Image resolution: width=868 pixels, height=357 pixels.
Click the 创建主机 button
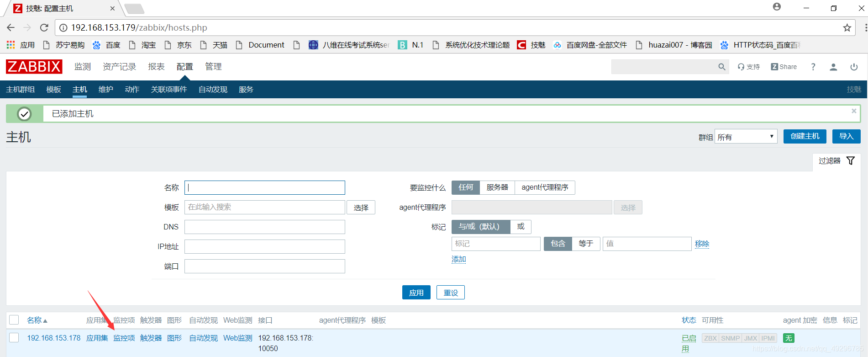(x=805, y=136)
